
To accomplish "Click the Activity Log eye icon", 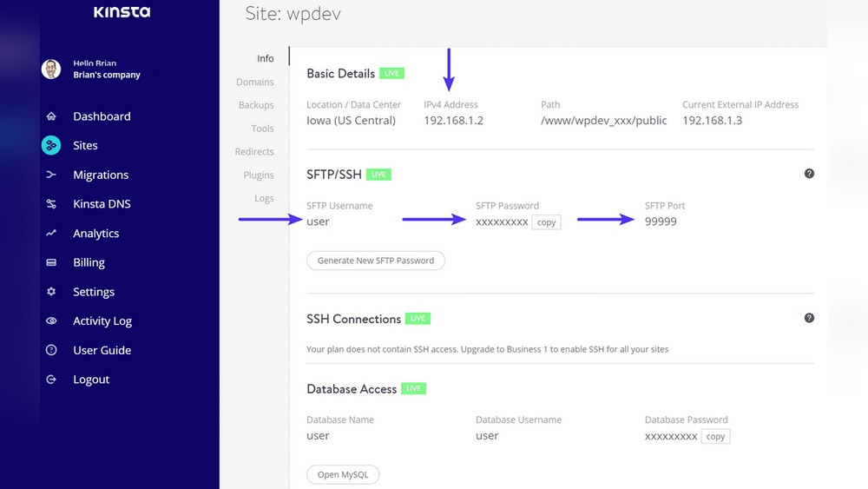I will pyautogui.click(x=51, y=320).
